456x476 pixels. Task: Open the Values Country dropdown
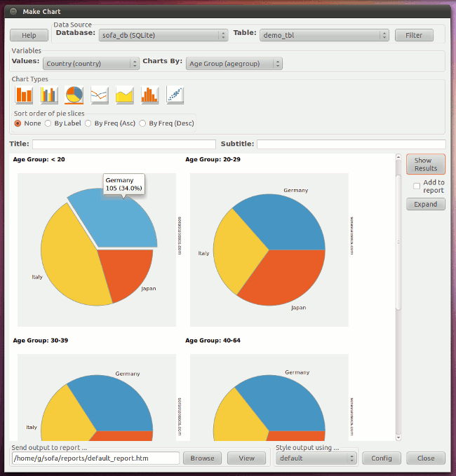pos(91,64)
